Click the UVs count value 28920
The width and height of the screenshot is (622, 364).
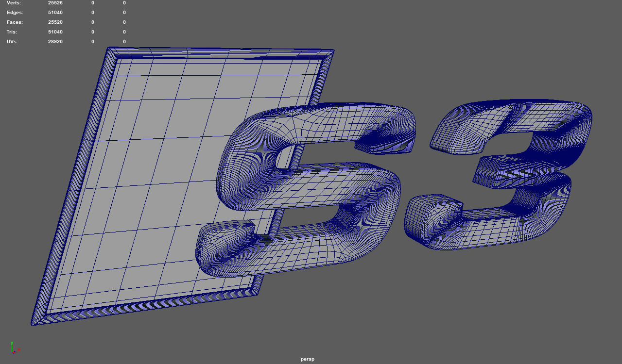[55, 42]
